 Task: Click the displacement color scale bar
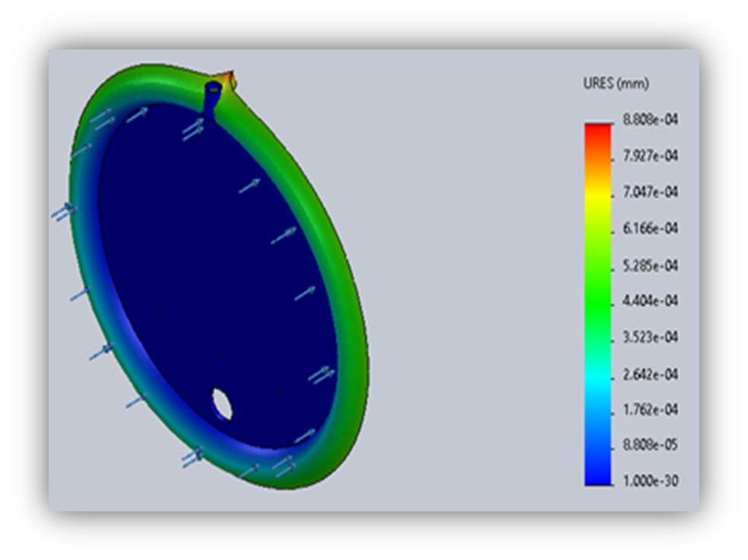[598, 305]
